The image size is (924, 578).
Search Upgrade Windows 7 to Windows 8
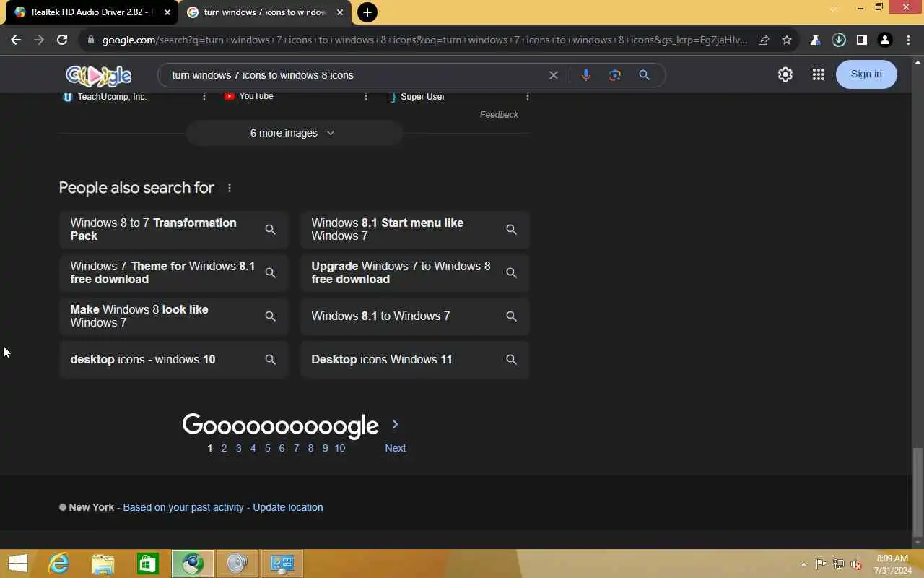click(415, 273)
